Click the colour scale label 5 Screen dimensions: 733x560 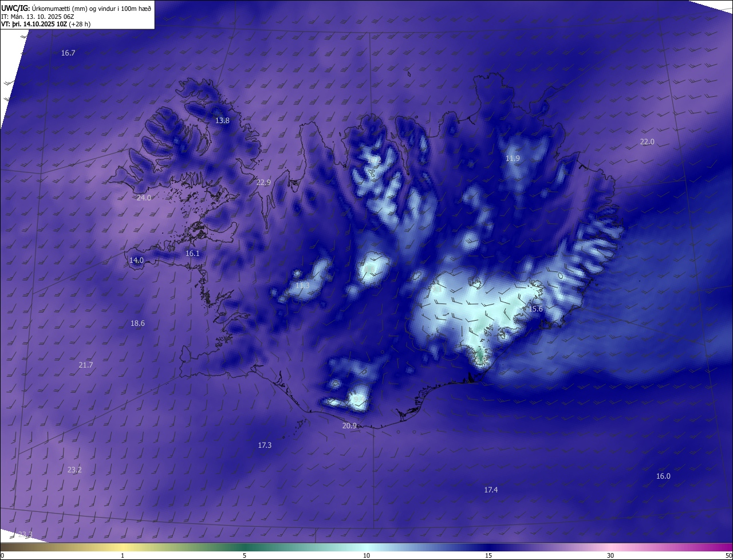point(245,556)
